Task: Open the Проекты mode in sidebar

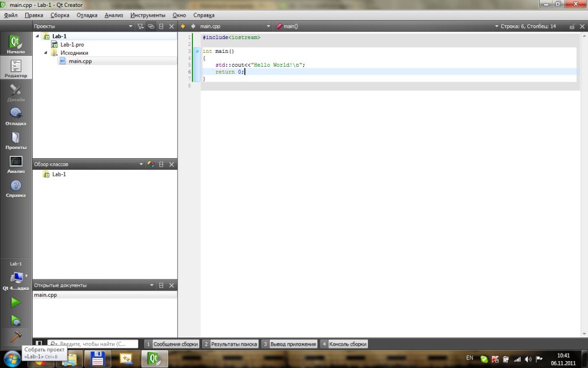Action: [16, 140]
